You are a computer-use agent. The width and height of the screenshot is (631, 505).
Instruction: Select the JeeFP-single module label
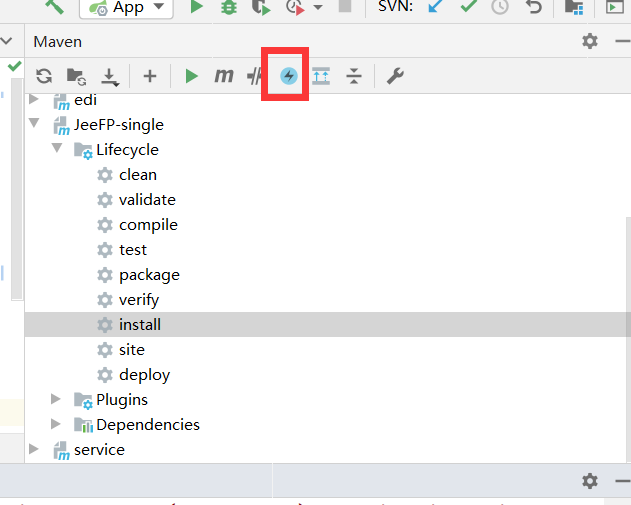coord(119,125)
